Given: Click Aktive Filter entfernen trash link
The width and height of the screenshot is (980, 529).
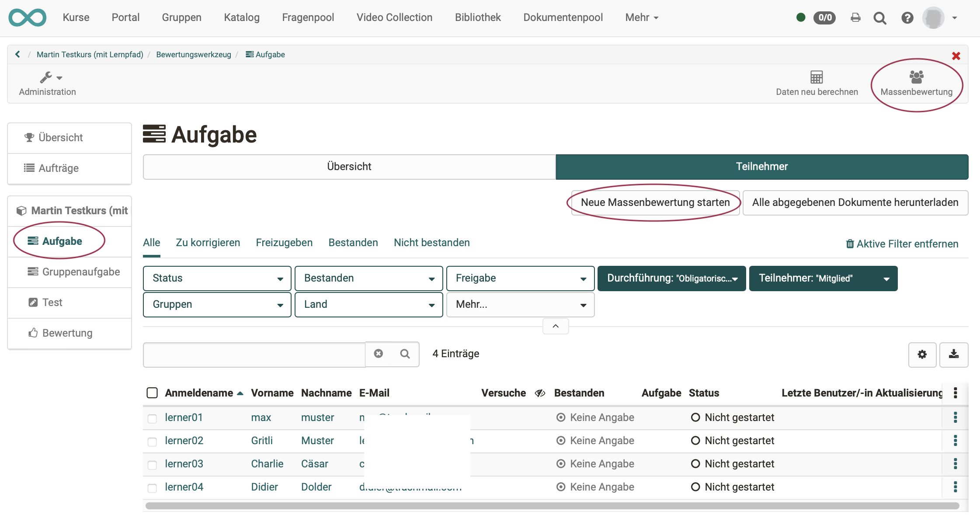Looking at the screenshot, I should 902,244.
